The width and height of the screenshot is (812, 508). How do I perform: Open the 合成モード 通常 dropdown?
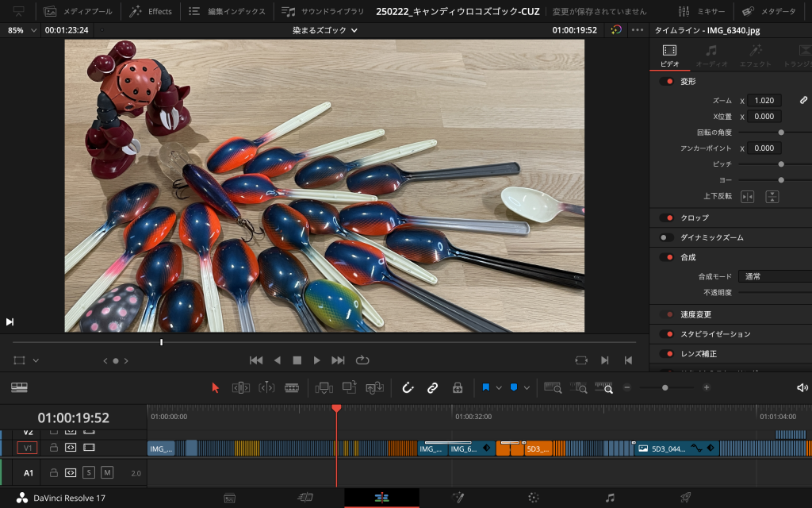(x=774, y=276)
